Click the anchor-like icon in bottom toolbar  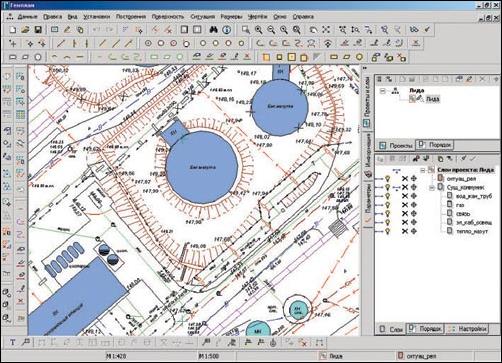point(273,342)
